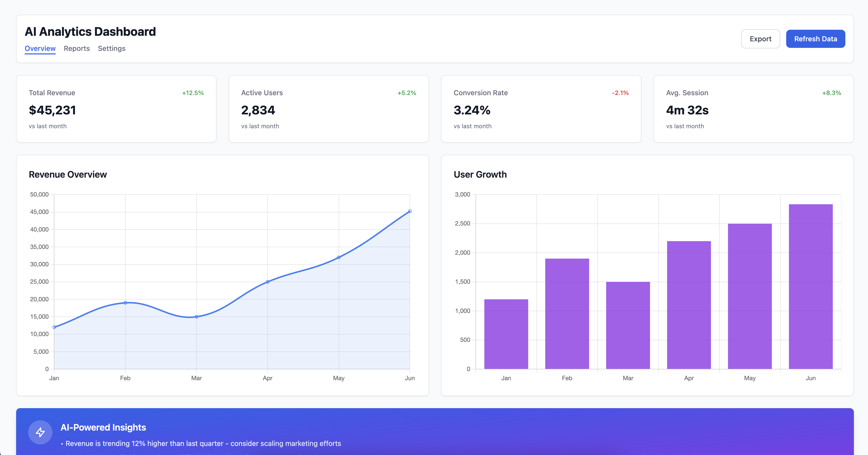Click the Export button
Viewport: 868px width, 455px height.
[x=760, y=39]
